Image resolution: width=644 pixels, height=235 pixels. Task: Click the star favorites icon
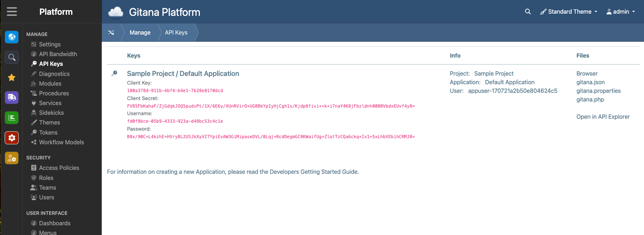coord(12,77)
